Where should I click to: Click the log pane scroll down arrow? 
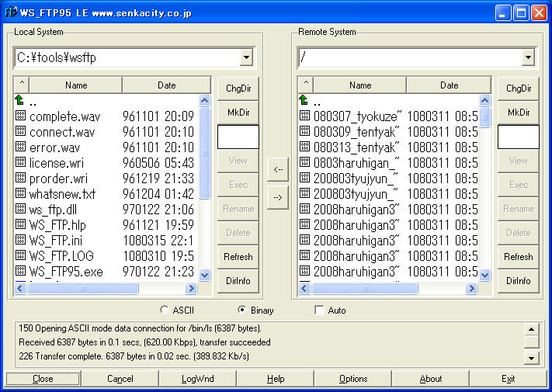pos(531,358)
